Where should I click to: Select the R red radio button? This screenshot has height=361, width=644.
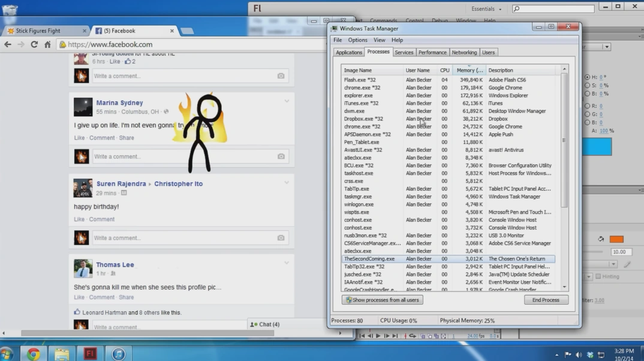587,106
